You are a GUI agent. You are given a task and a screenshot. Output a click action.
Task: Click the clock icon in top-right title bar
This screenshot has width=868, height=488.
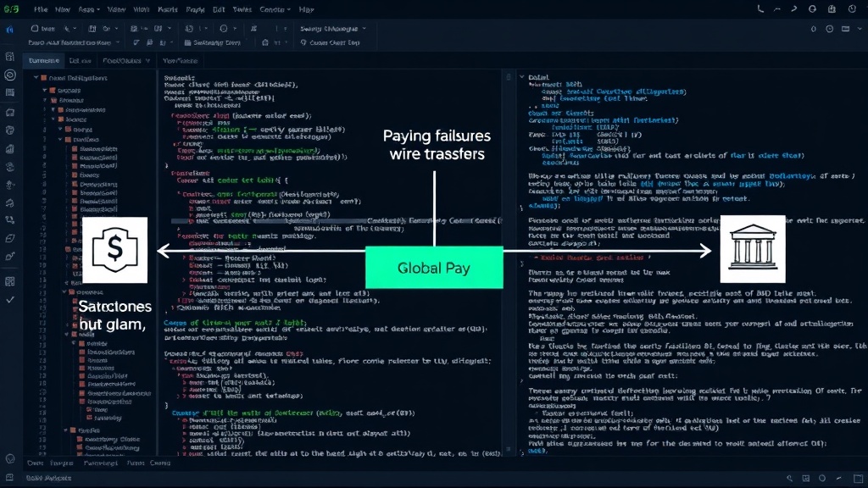[x=852, y=8]
